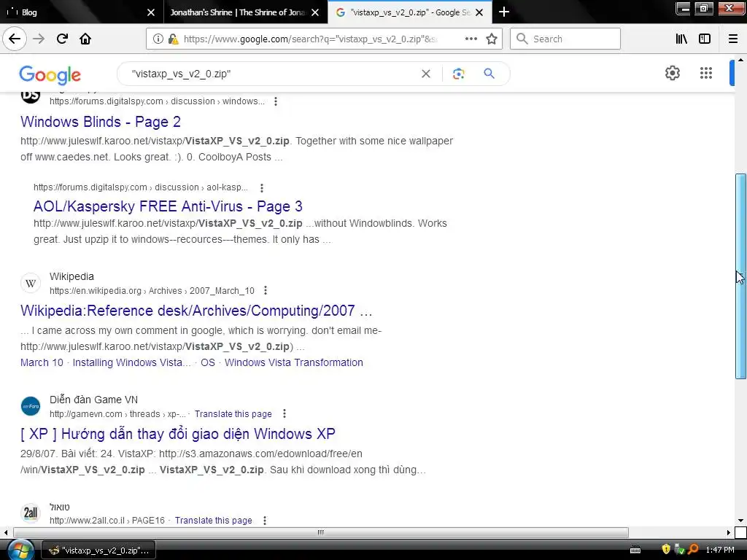Click the scroll right arrow
This screenshot has height=560, width=747.
point(729,532)
